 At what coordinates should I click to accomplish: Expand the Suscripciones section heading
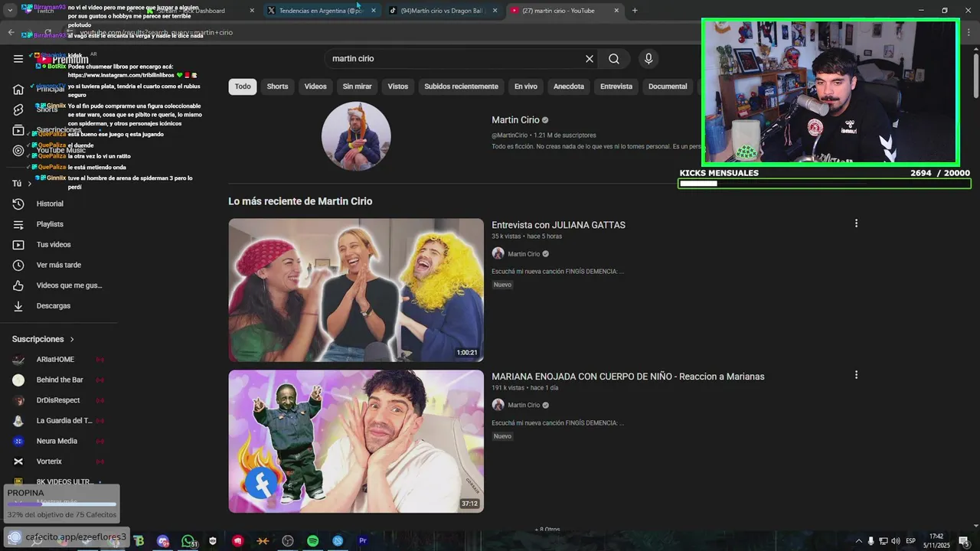(43, 339)
